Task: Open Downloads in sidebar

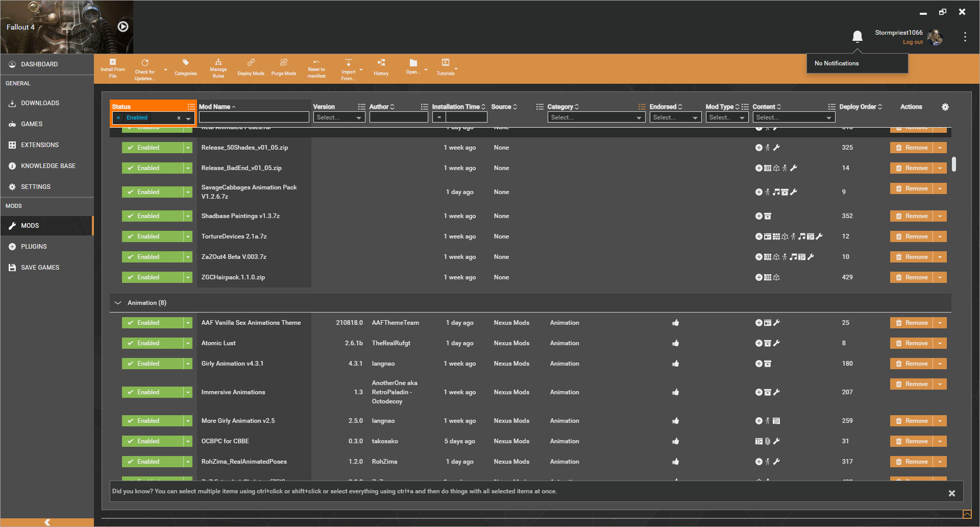Action: click(x=40, y=103)
